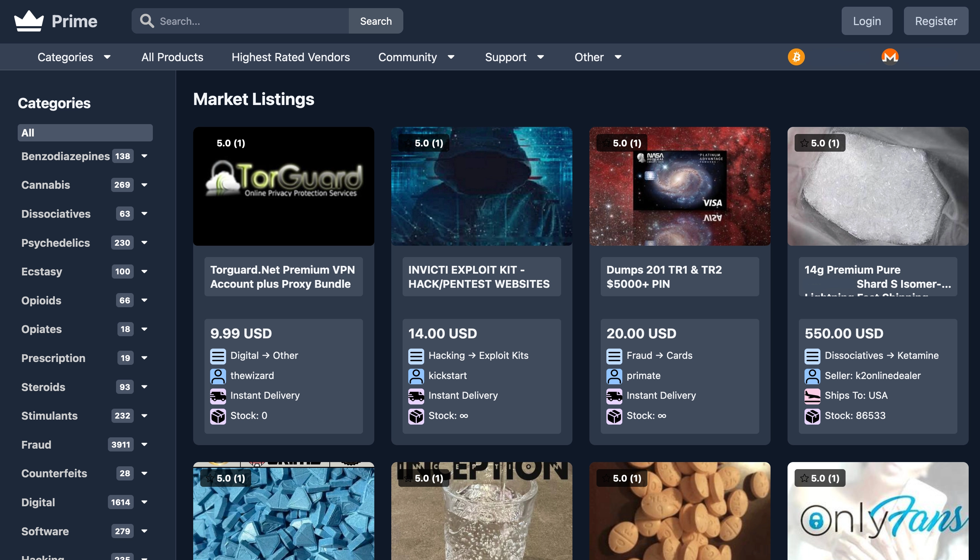This screenshot has width=980, height=560.
Task: Click the Instant Delivery truck icon on the Dumps listing
Action: [x=614, y=396]
